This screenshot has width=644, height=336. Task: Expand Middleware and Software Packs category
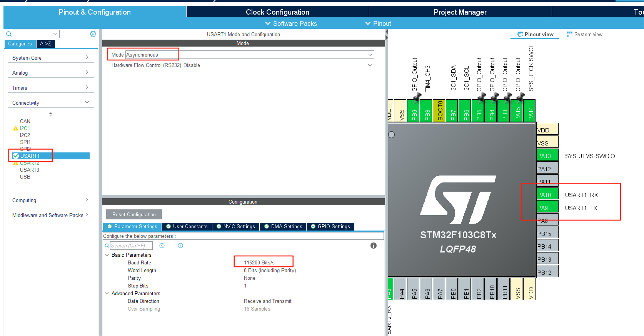[50, 215]
